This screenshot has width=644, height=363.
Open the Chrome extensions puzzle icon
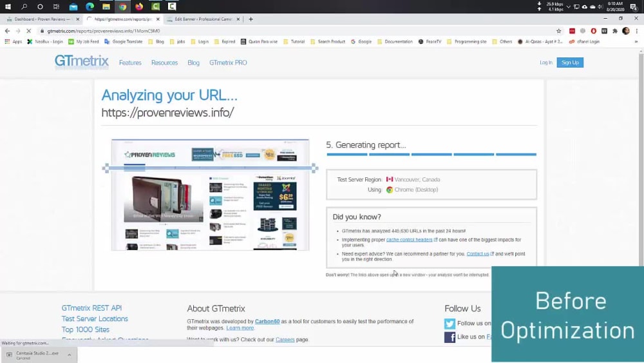point(615,31)
